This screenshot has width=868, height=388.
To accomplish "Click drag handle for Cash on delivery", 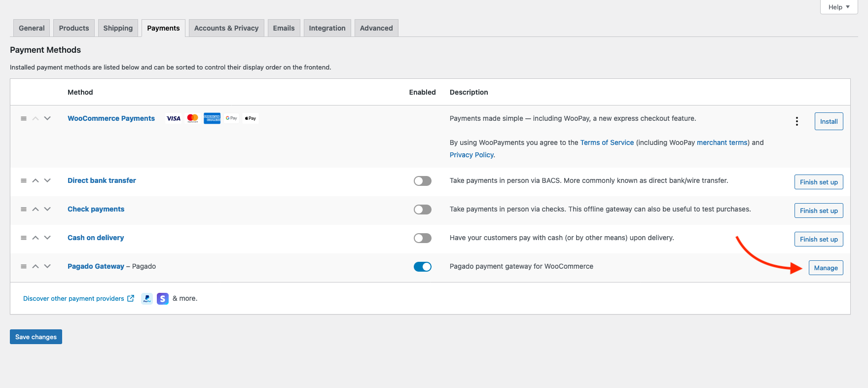I will pos(24,238).
